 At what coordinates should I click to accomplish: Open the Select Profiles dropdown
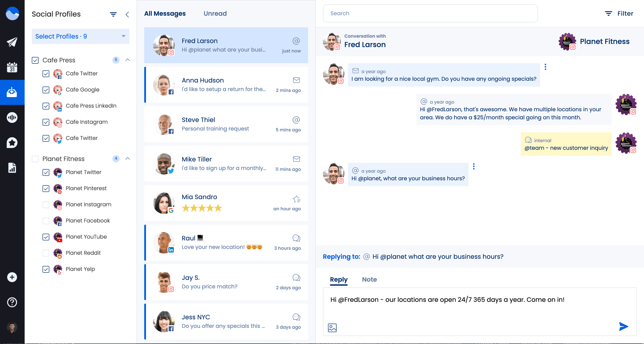click(80, 36)
